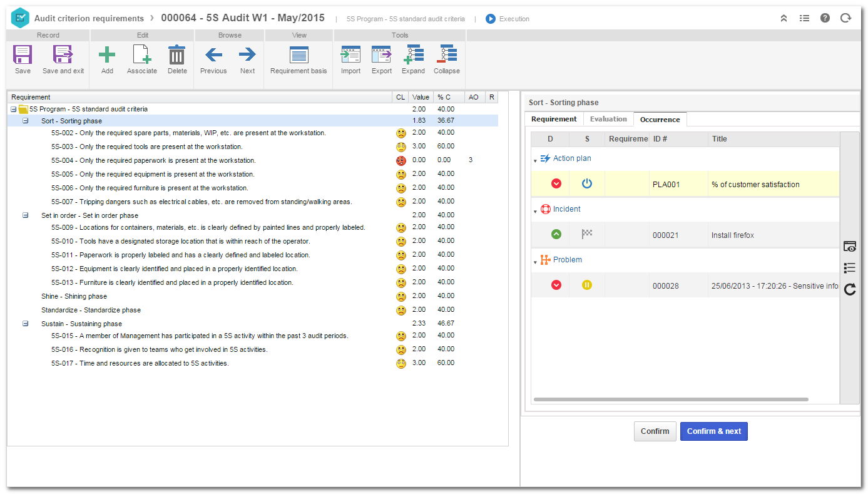This screenshot has width=868, height=494.
Task: Select row 5S-012 equipment clearly identified
Action: click(253, 269)
